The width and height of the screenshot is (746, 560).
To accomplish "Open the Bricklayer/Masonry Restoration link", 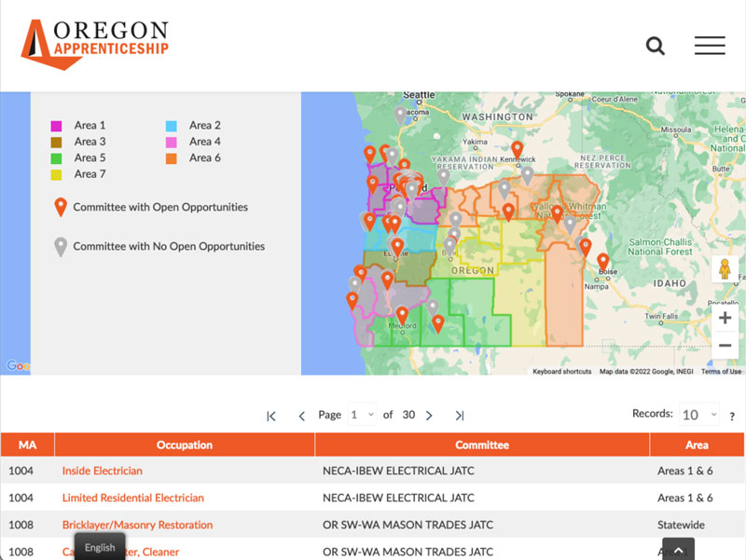I will tap(137, 525).
